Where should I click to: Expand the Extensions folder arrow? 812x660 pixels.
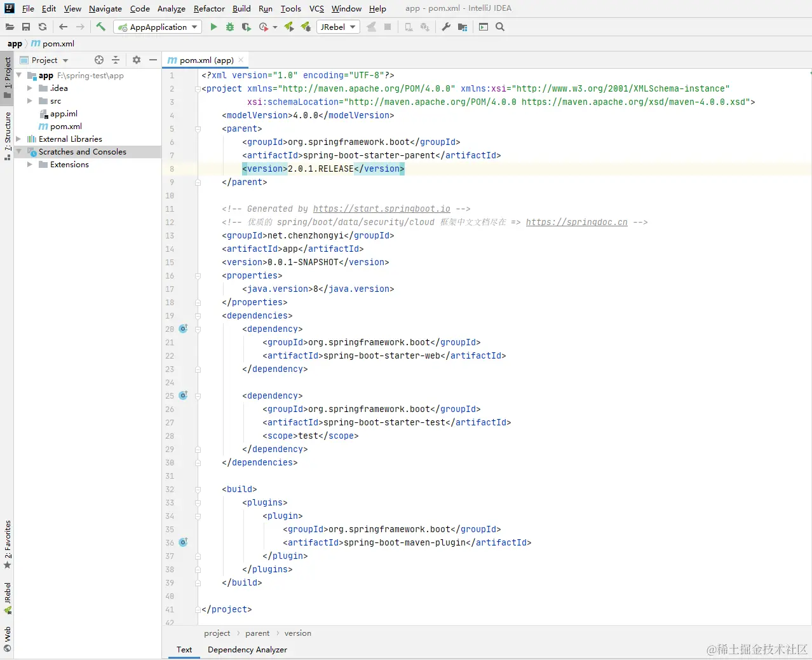(x=30, y=164)
